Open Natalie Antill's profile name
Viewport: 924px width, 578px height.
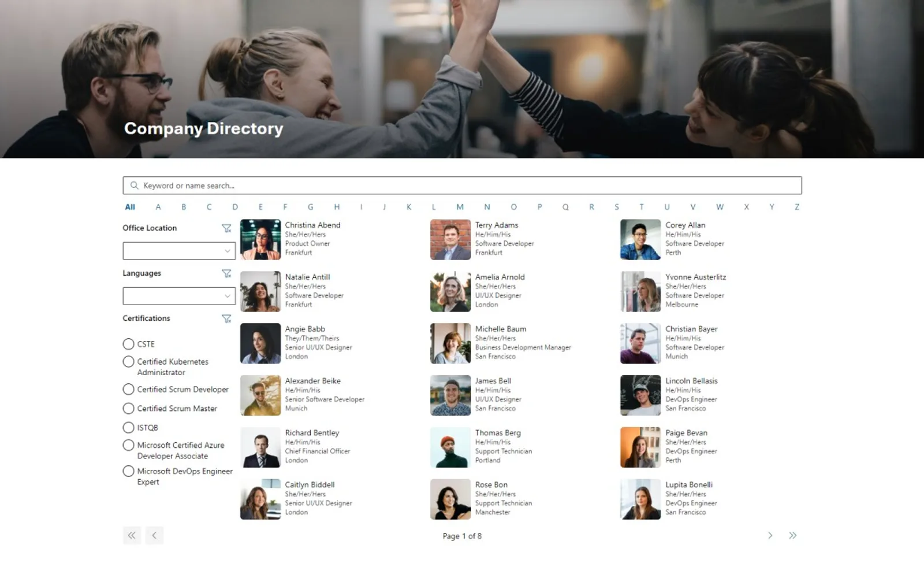click(x=307, y=277)
